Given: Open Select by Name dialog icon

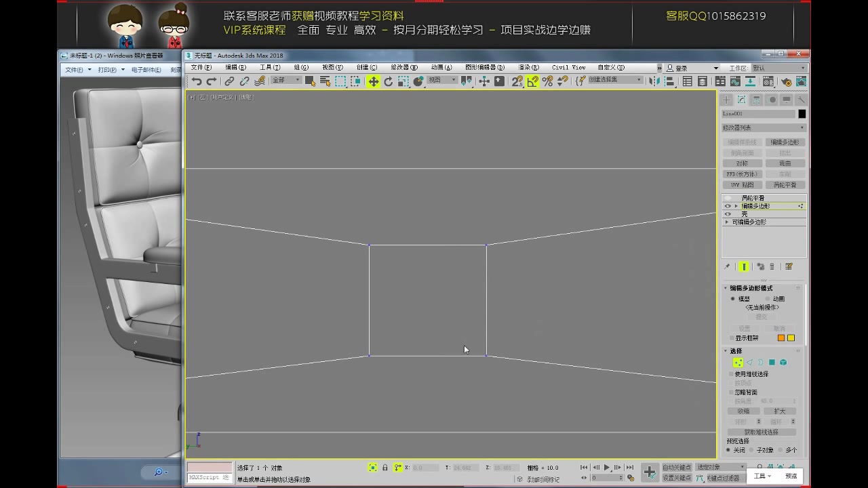Looking at the screenshot, I should point(323,81).
